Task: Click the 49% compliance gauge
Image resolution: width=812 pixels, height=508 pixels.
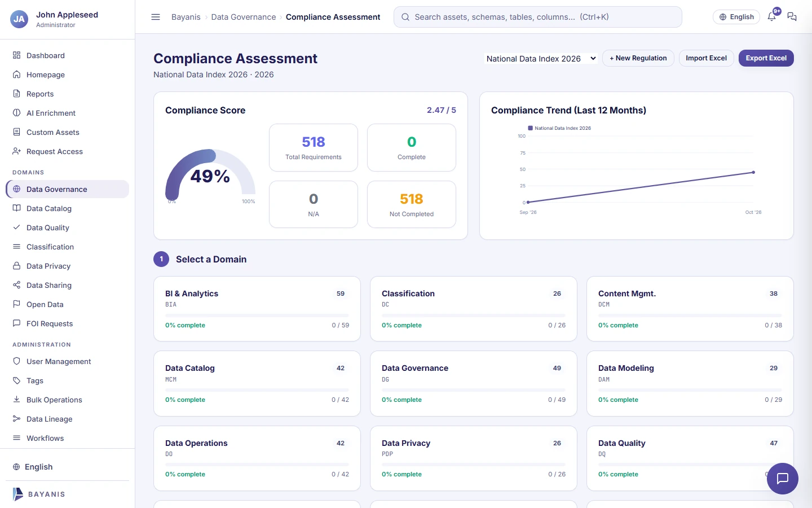Action: click(210, 175)
